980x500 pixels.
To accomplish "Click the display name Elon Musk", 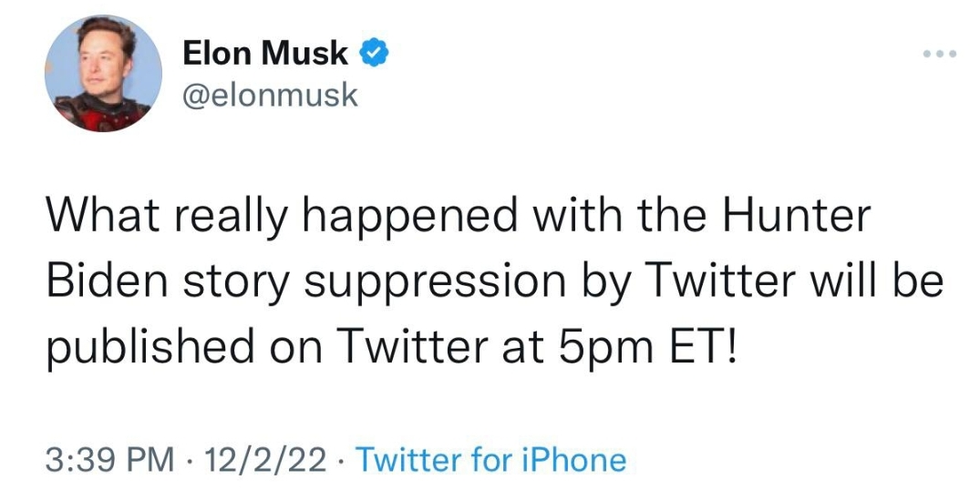I will click(x=265, y=54).
